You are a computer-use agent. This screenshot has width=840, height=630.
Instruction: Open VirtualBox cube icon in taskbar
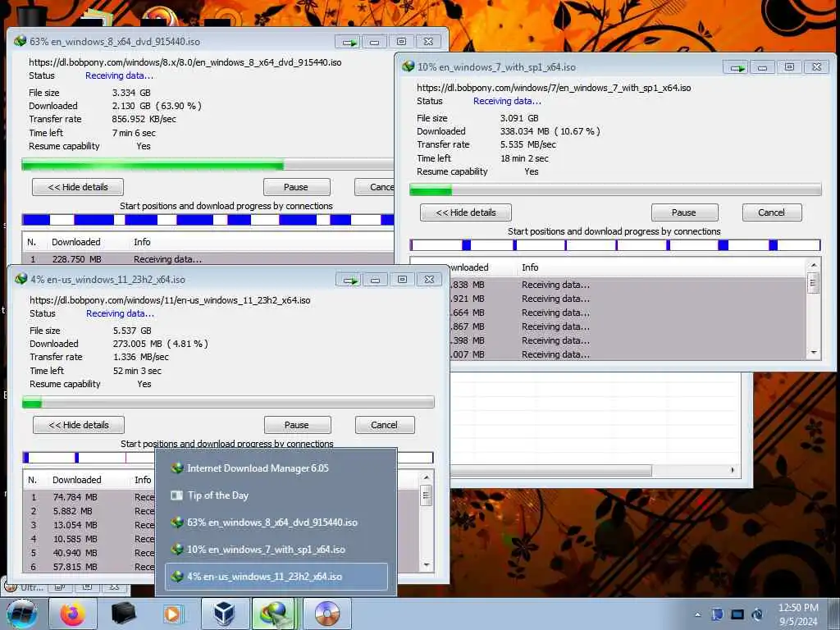(225, 614)
